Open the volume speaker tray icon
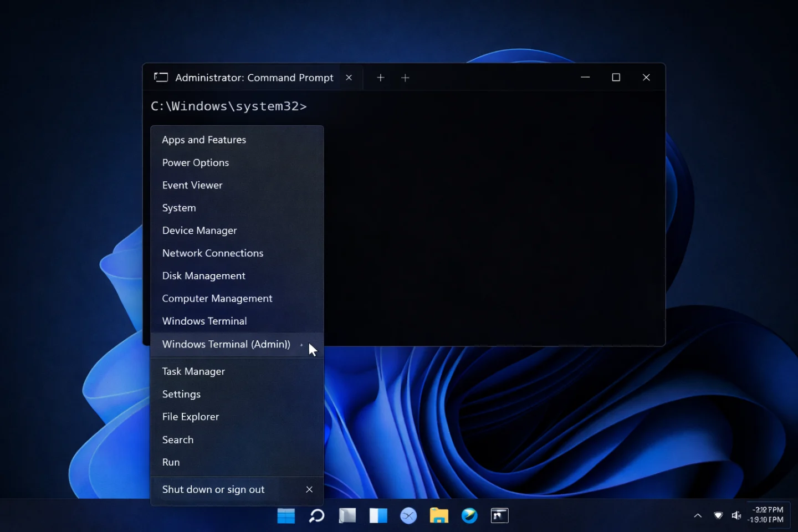The image size is (798, 532). tap(736, 515)
